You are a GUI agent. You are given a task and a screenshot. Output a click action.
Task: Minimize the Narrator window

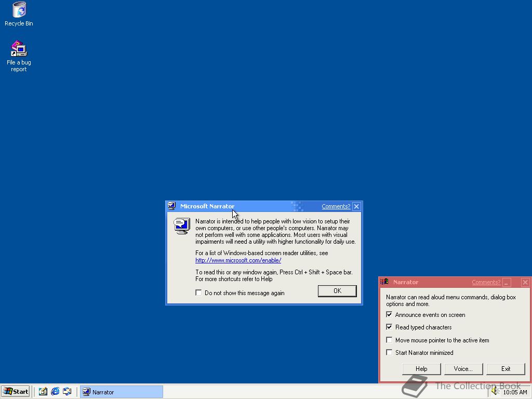(x=507, y=282)
